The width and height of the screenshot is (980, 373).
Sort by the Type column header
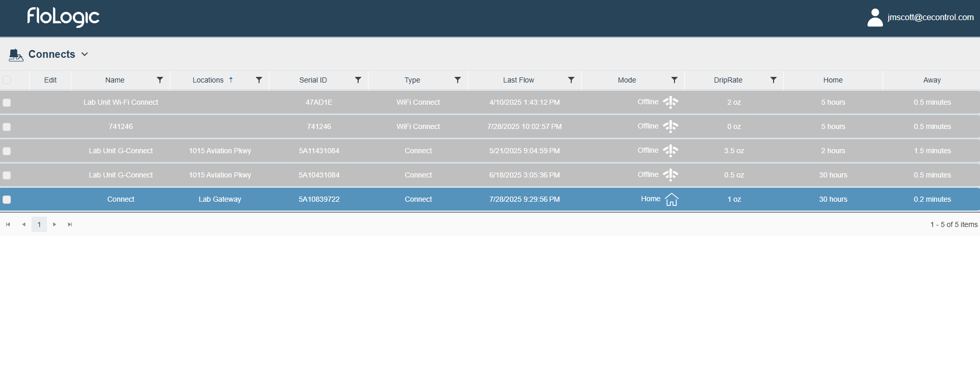(412, 80)
